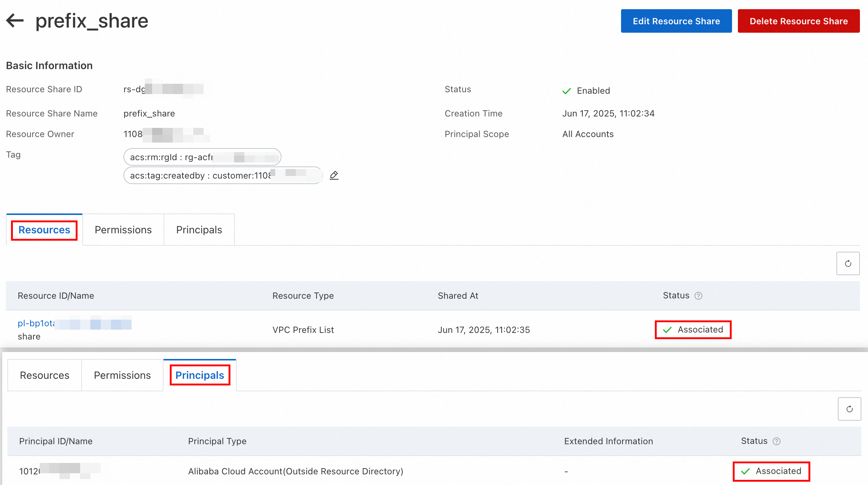Click the Associated checkmark in the principal row

point(745,471)
